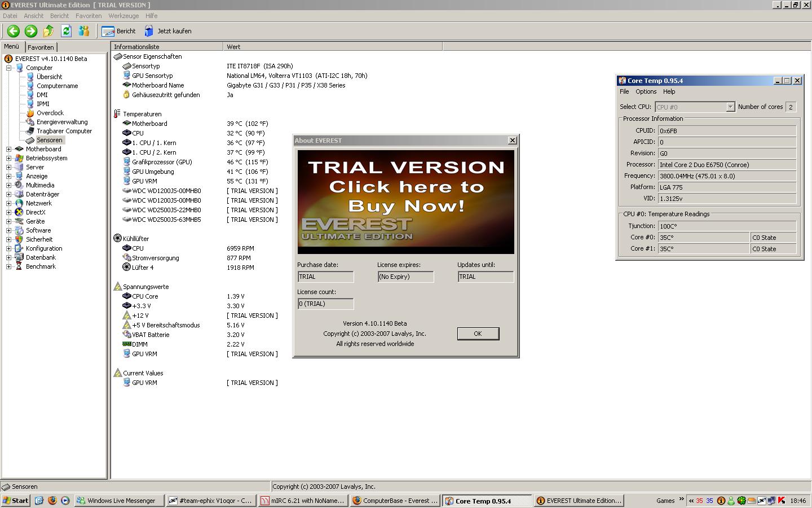This screenshot has height=508, width=812.
Task: Click the Wert column header
Action: 333,47
